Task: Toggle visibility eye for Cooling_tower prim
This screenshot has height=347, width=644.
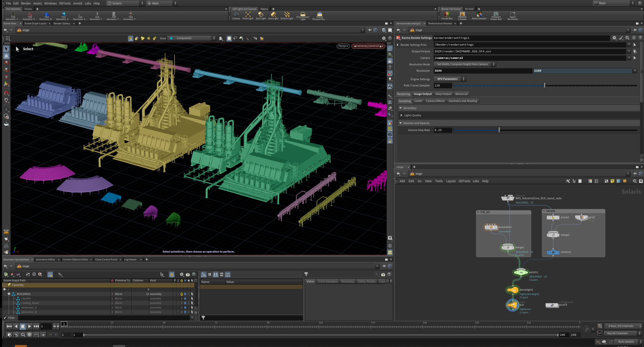Action: [185, 303]
